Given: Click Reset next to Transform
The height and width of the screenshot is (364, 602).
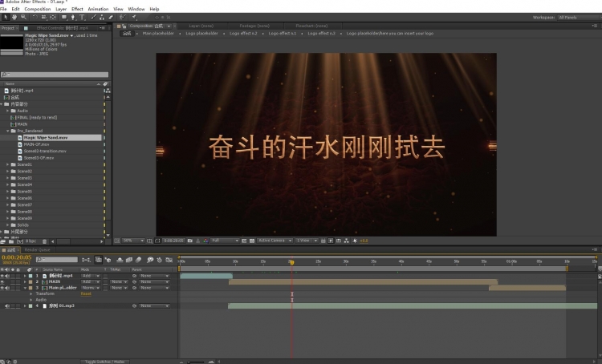Looking at the screenshot, I should click(x=86, y=293).
